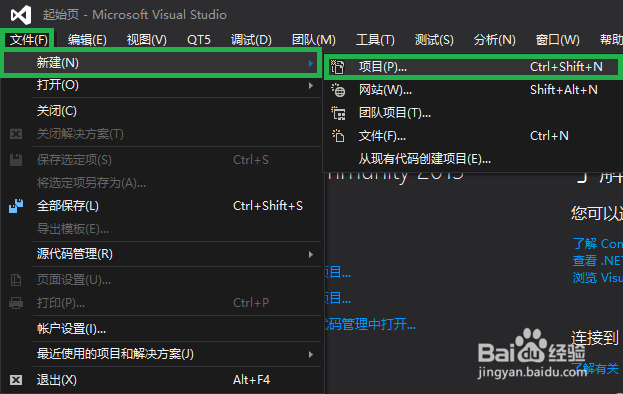The width and height of the screenshot is (623, 394).
Task: Click the 码管理中打开... start page link
Action: pos(370,324)
